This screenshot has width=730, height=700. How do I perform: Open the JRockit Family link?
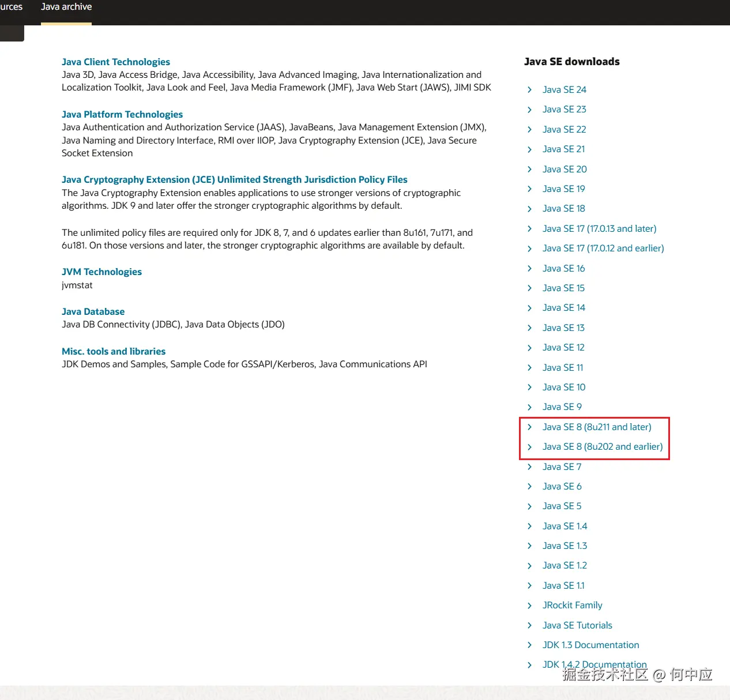(573, 605)
